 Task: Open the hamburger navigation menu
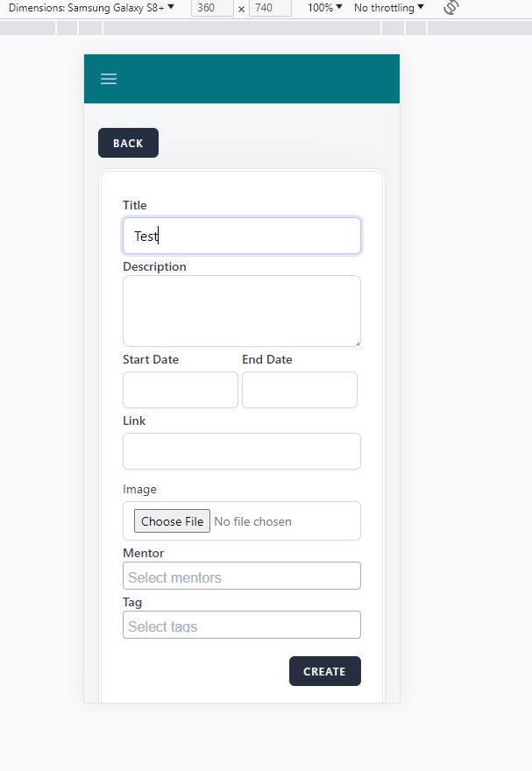[109, 79]
